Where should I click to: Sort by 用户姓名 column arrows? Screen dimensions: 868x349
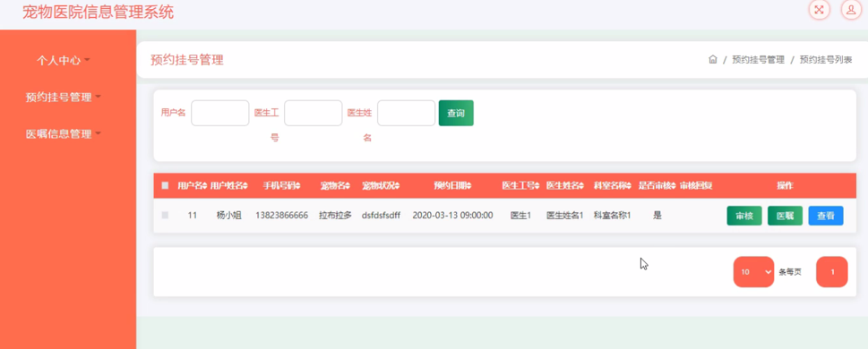245,186
